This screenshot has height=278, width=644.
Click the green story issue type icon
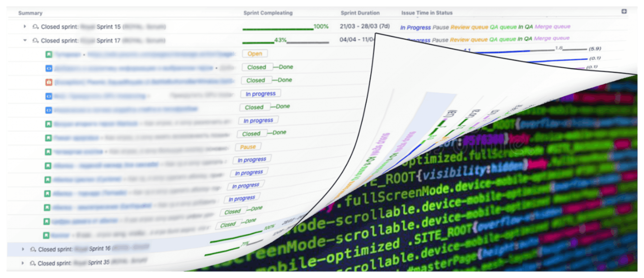(x=49, y=54)
